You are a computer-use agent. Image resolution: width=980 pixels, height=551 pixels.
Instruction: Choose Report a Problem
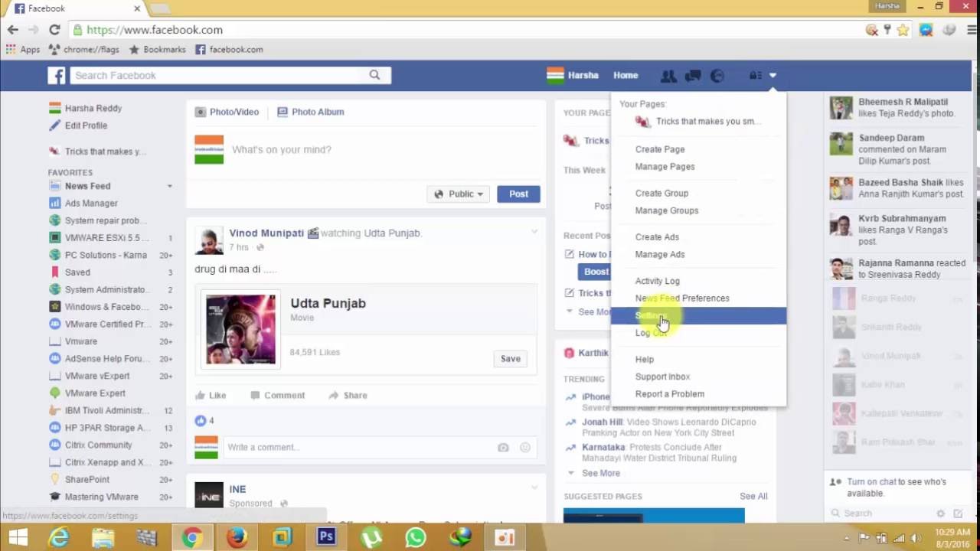pos(670,394)
